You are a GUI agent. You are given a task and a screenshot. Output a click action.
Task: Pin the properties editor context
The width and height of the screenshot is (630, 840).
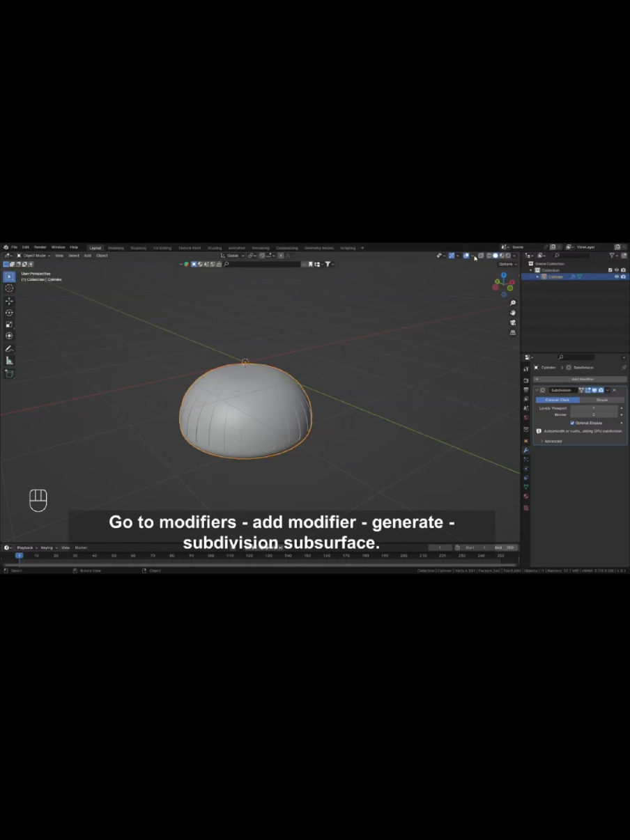click(624, 368)
